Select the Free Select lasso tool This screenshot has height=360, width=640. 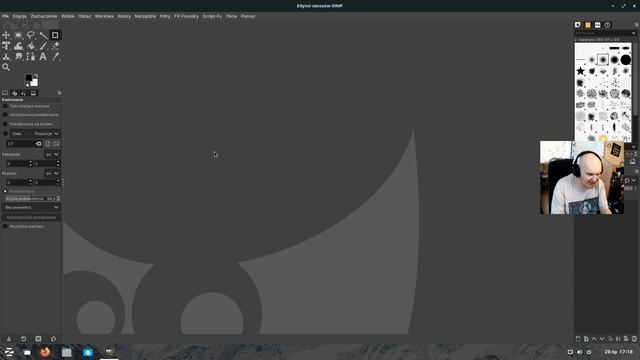[31, 35]
